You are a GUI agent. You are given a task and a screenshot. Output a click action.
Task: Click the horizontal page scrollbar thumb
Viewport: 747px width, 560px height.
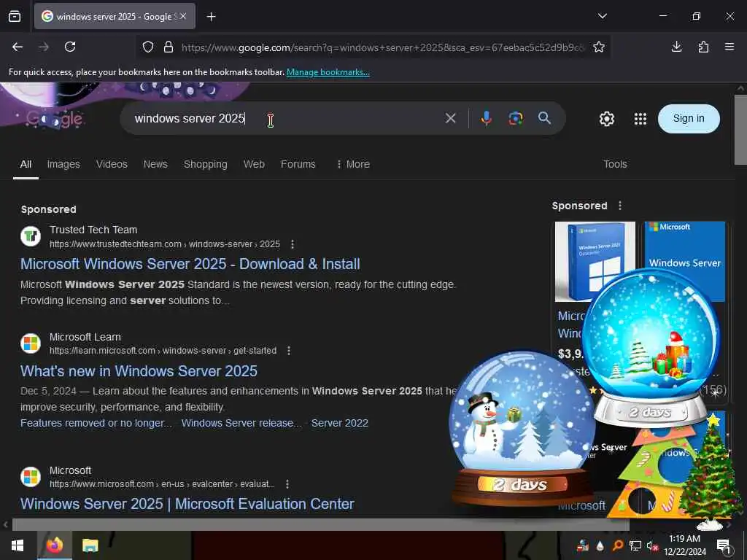pyautogui.click(x=321, y=524)
